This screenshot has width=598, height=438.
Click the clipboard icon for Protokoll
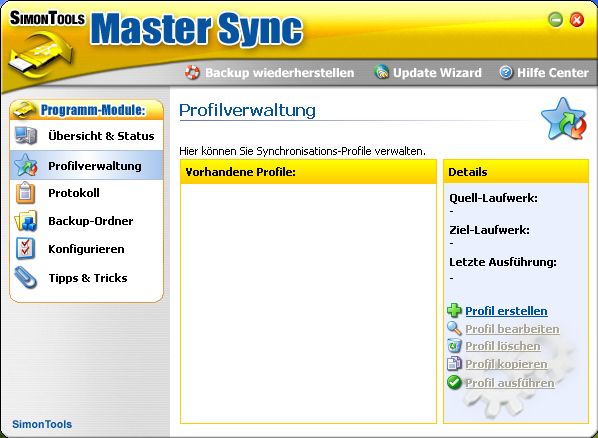pos(25,193)
